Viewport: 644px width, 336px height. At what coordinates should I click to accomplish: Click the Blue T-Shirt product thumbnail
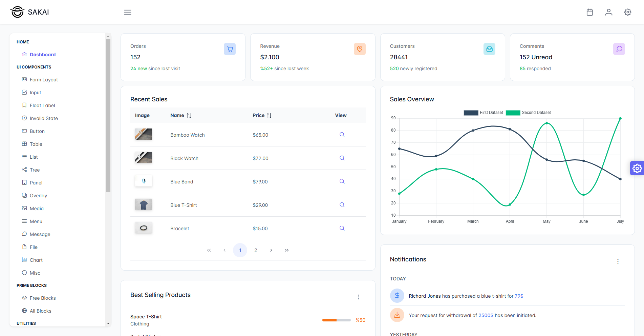click(x=144, y=204)
